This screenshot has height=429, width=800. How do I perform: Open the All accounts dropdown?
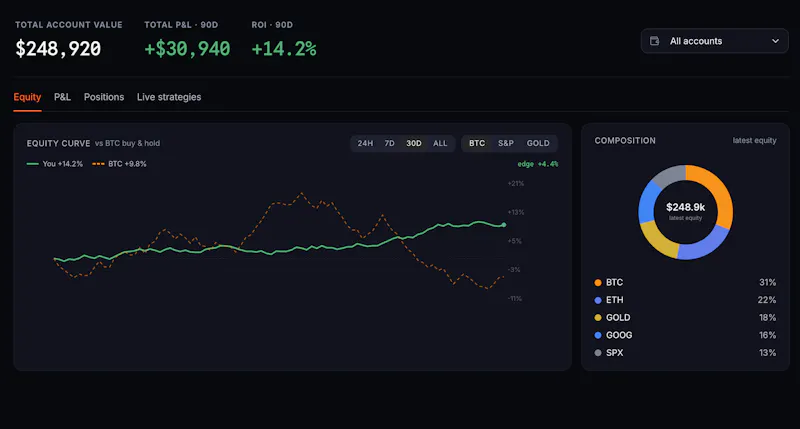click(714, 41)
